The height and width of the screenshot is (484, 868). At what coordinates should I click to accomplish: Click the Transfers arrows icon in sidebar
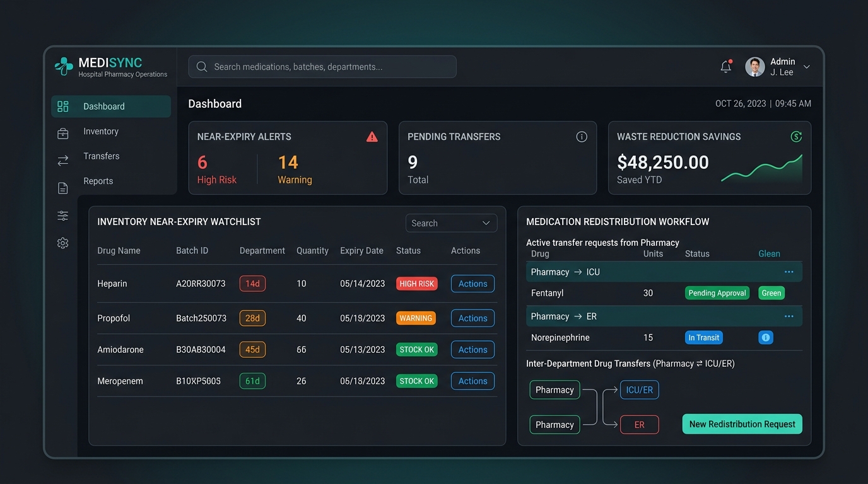63,161
